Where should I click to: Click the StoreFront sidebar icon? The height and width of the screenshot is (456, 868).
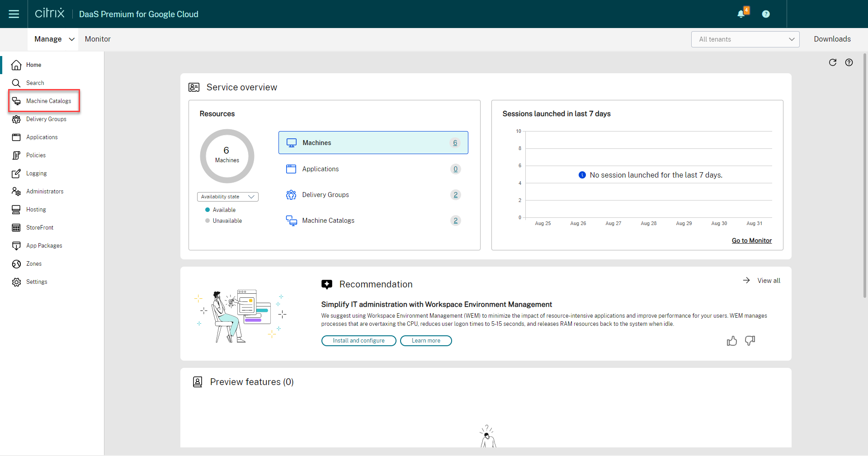(x=16, y=227)
